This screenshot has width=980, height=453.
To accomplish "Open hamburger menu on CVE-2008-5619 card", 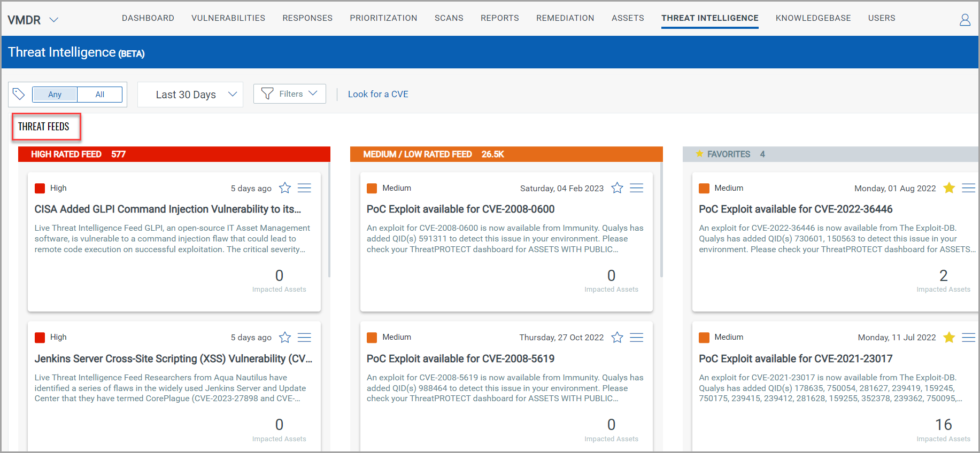I will coord(636,338).
